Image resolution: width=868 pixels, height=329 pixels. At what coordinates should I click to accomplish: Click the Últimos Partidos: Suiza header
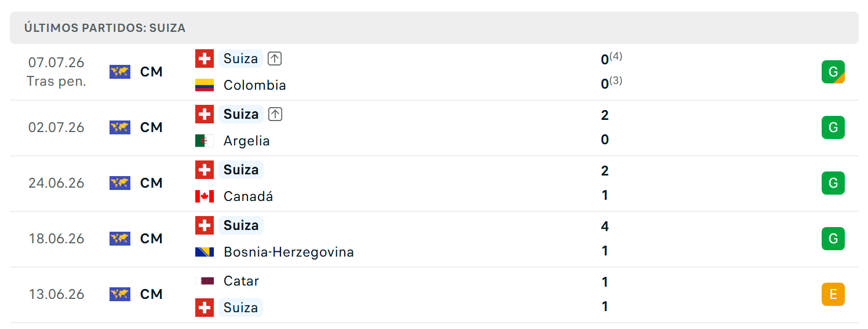click(x=105, y=28)
